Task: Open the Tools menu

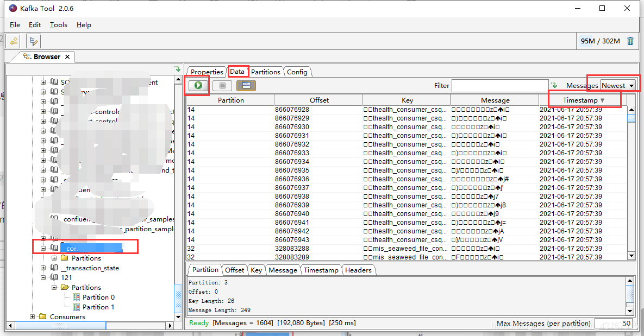Action: [x=58, y=24]
